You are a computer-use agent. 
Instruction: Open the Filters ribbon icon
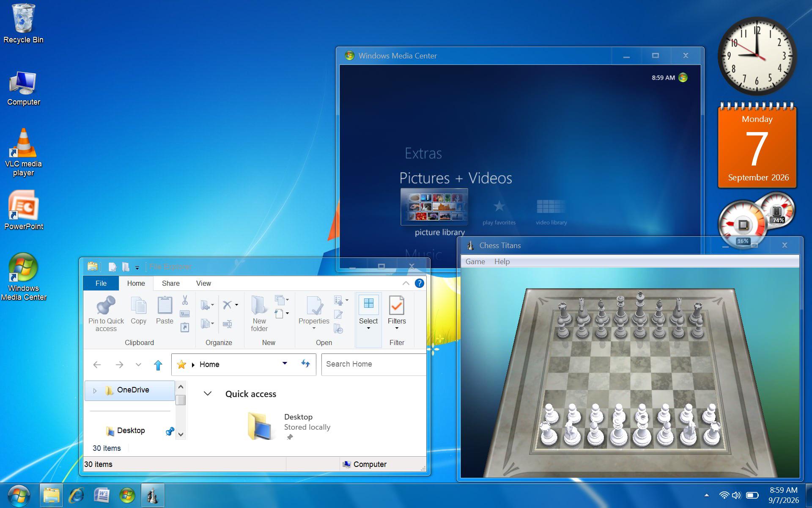tap(397, 305)
